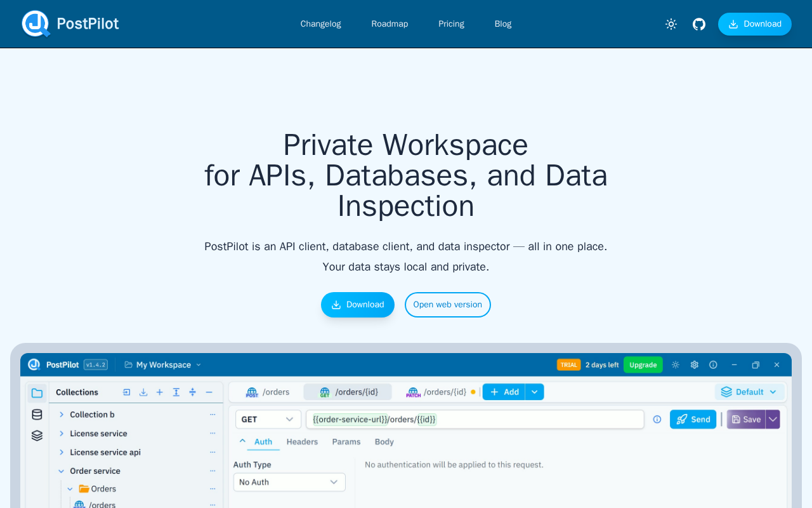Open the dropdown arrow next to Add
Screen dimensions: 812x508
[535, 392]
